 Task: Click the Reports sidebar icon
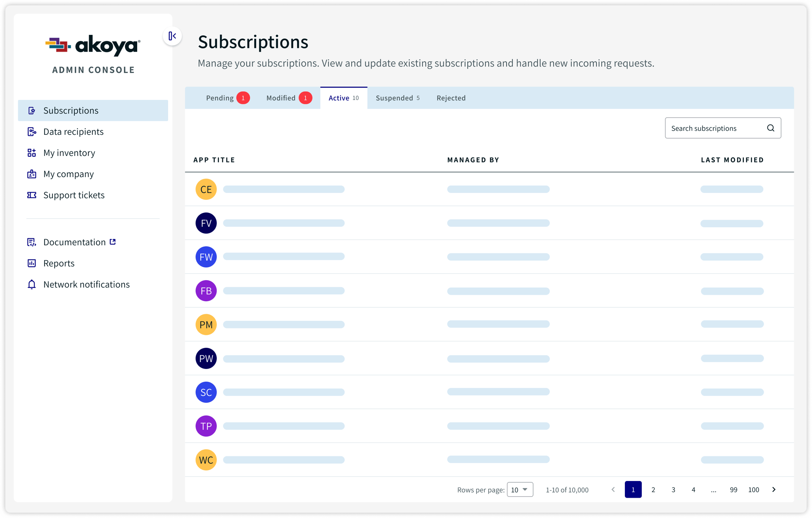tap(32, 263)
